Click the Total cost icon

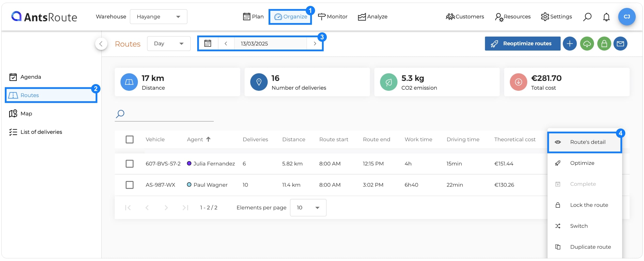pyautogui.click(x=518, y=82)
